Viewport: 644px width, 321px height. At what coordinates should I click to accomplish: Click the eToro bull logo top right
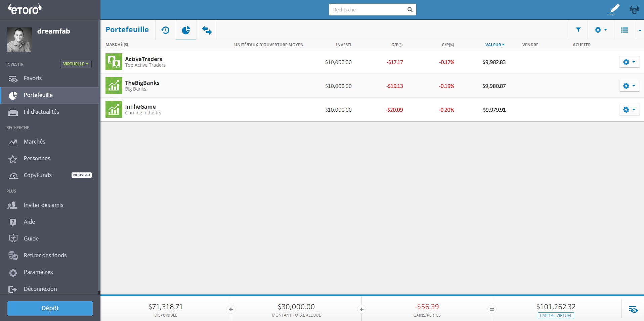pyautogui.click(x=634, y=10)
